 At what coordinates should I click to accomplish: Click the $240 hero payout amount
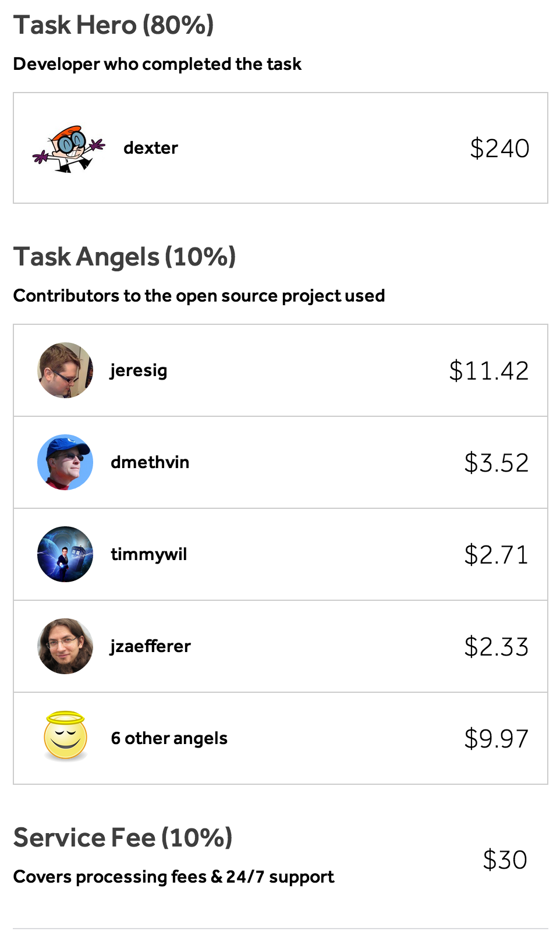(499, 148)
